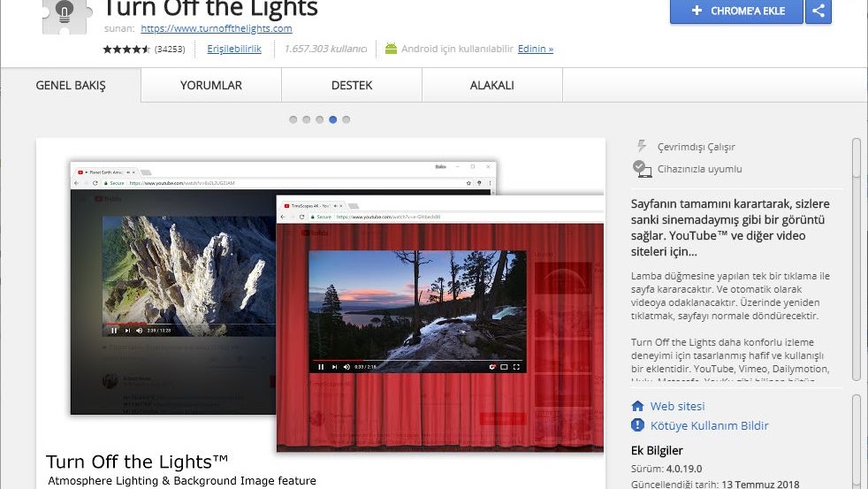Select the fourth highlighted carousel dot
868x489 pixels.
332,119
